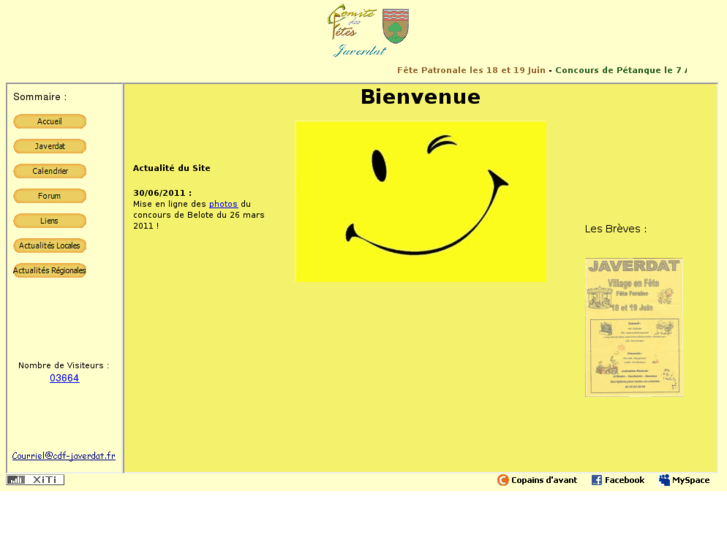Click the Facebook logo icon
Screen dimensions: 727x545
tap(597, 480)
